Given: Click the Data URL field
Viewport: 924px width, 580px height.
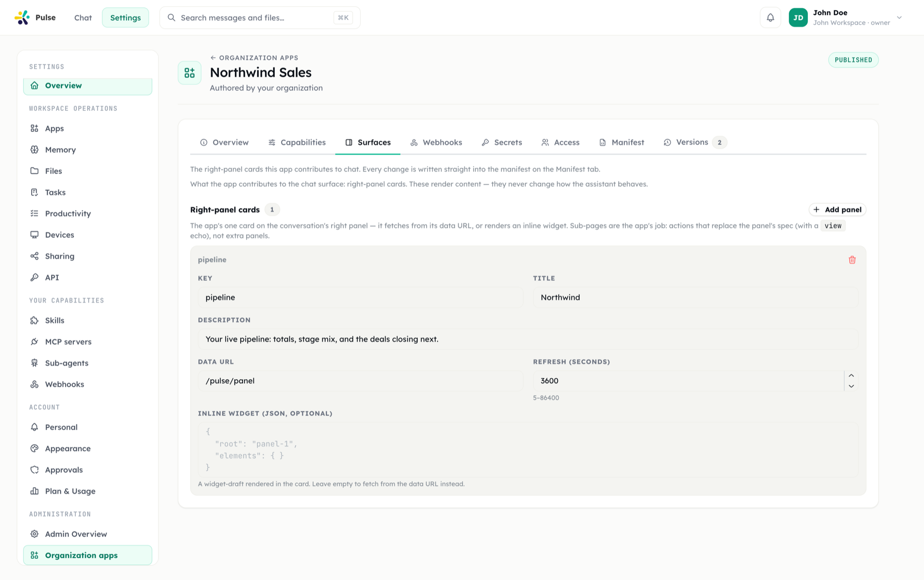Looking at the screenshot, I should pyautogui.click(x=360, y=381).
